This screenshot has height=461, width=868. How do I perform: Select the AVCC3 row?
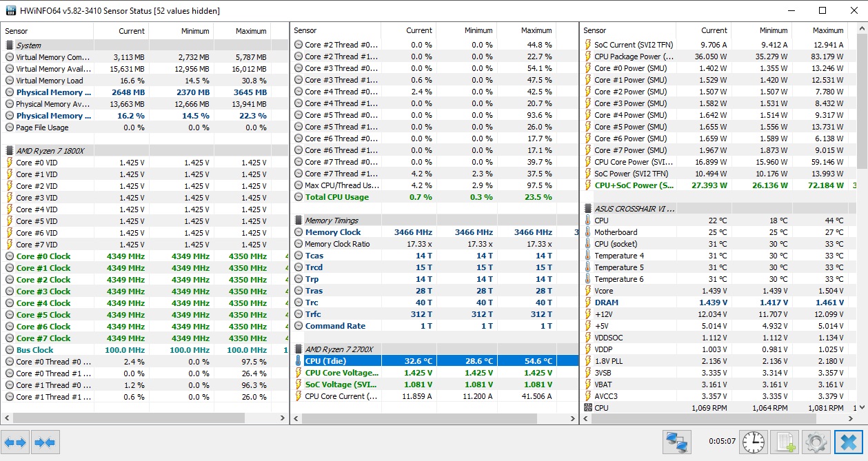coord(718,396)
